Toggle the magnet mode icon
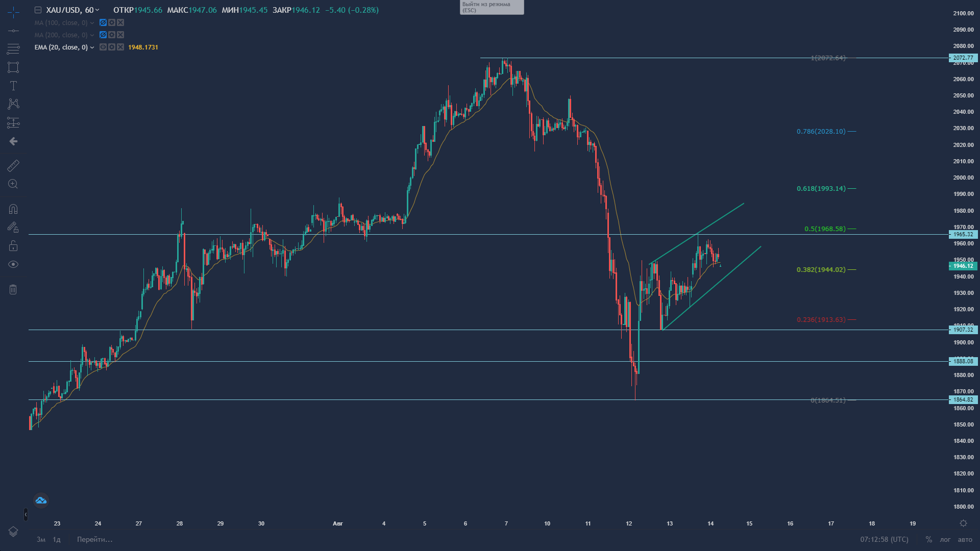The width and height of the screenshot is (980, 551). click(x=13, y=209)
